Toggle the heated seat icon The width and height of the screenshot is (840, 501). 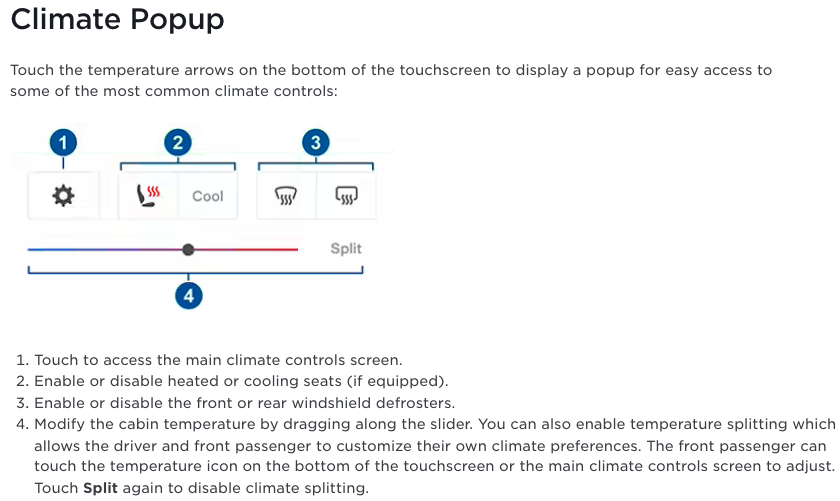(x=148, y=196)
